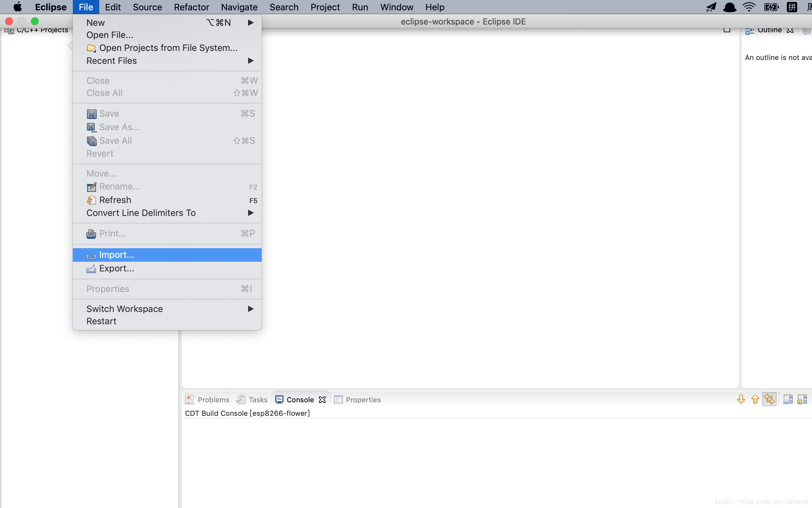
Task: Expand the New submenu arrow
Action: [250, 22]
